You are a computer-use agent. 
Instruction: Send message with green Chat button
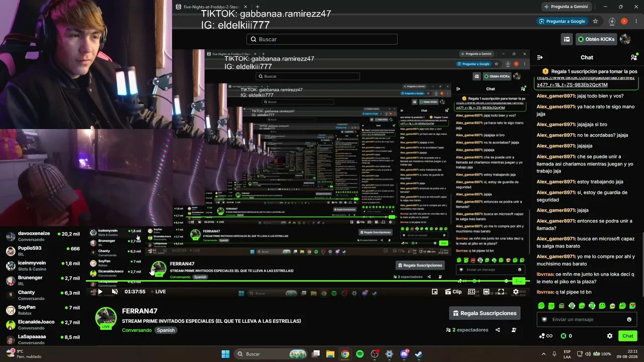click(x=628, y=336)
